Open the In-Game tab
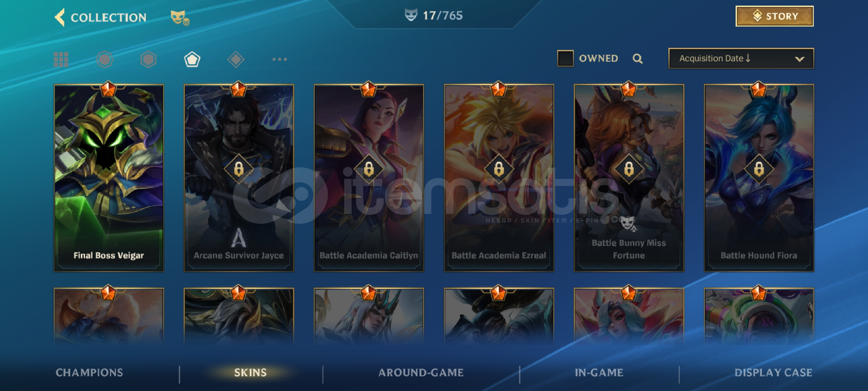This screenshot has width=868, height=391. (x=599, y=373)
